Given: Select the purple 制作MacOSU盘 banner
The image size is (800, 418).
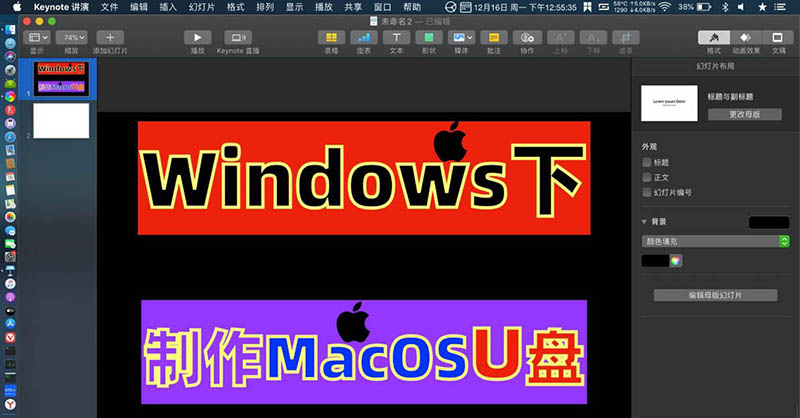Looking at the screenshot, I should coord(364,352).
